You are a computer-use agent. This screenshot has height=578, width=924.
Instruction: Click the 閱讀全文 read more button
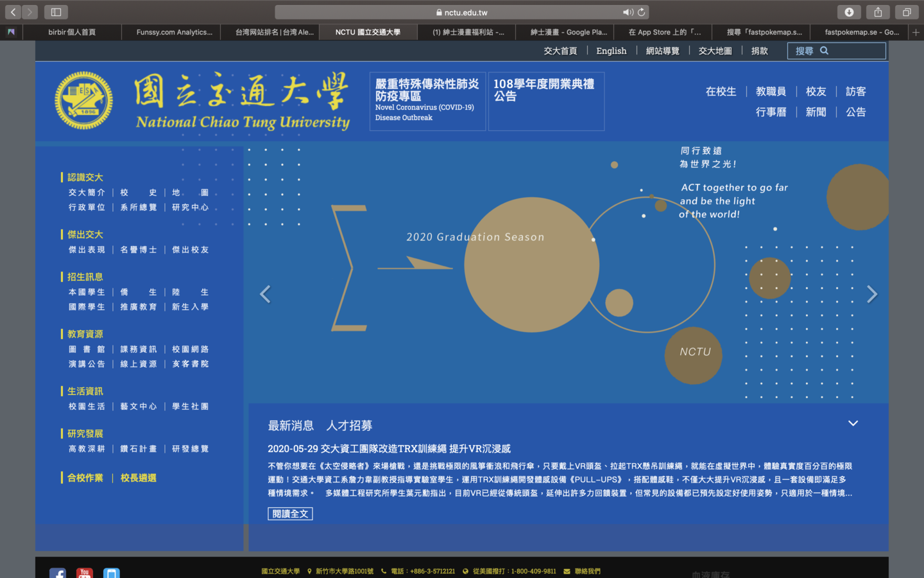[290, 514]
